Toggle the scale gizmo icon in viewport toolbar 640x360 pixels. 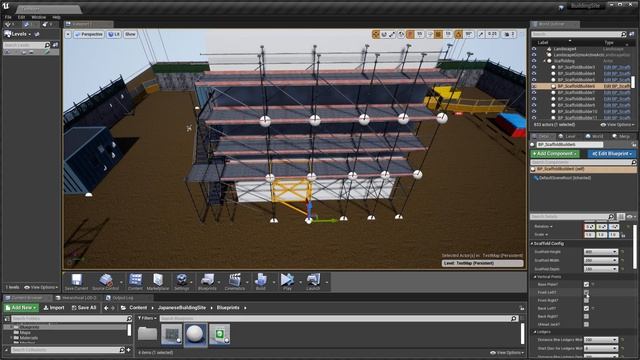(x=392, y=34)
